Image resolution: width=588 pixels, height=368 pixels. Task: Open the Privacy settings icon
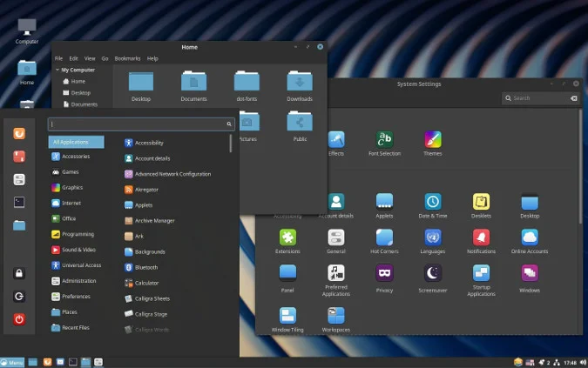pyautogui.click(x=384, y=273)
